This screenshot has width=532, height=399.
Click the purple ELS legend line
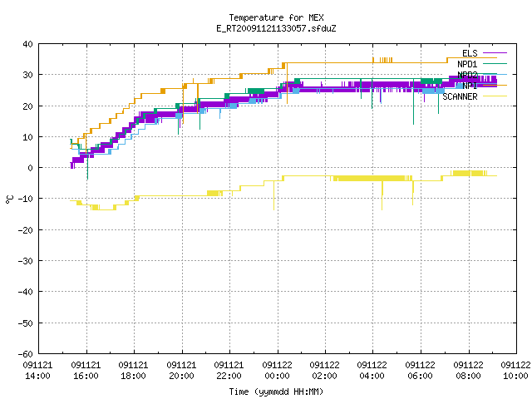(x=495, y=53)
